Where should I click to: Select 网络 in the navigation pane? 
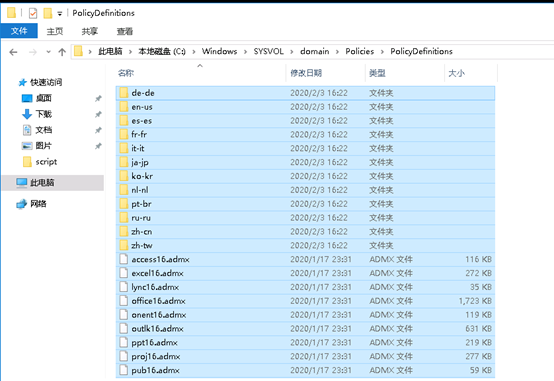pos(38,204)
